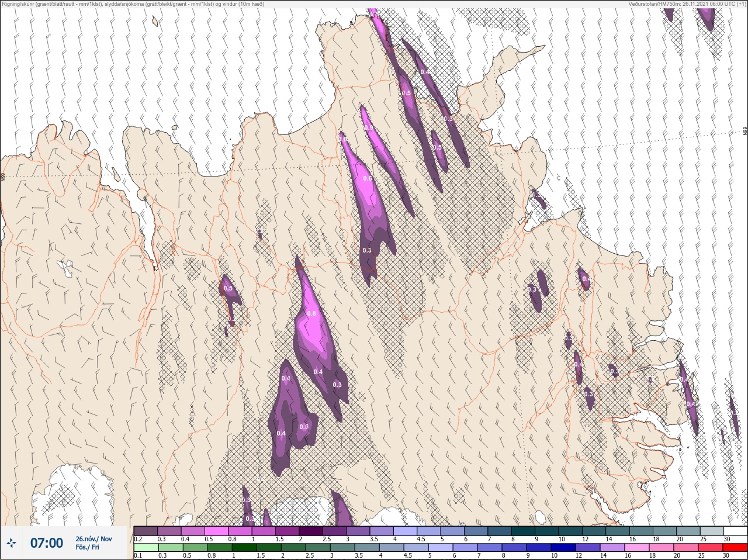Click the weekday text 'Fös./ Fri'

[x=88, y=547]
